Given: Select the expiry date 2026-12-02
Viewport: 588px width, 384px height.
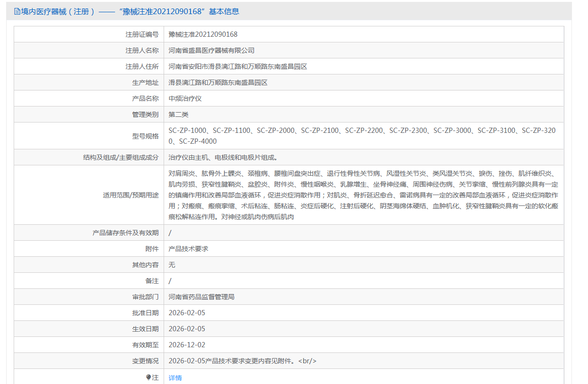Looking at the screenshot, I should pos(187,345).
